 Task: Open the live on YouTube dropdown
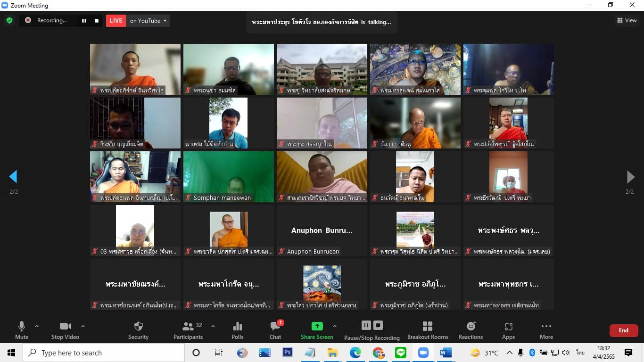click(x=148, y=21)
